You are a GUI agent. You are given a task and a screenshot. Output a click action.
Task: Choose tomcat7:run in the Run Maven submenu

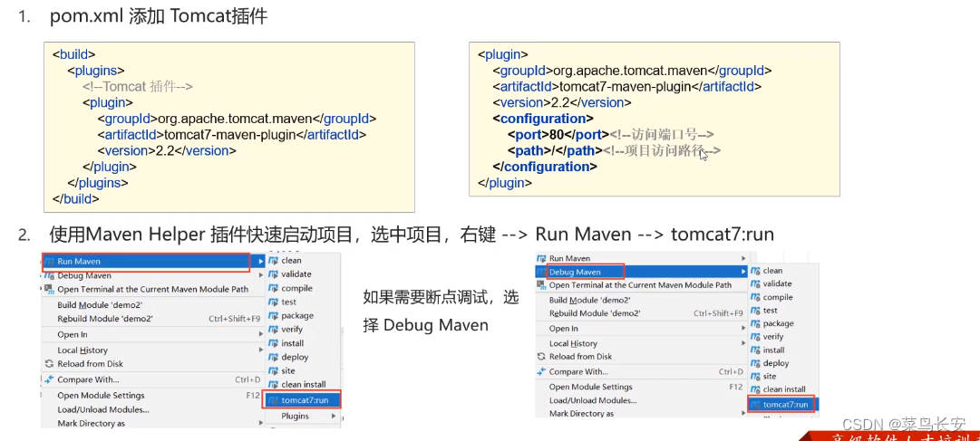[x=303, y=399]
